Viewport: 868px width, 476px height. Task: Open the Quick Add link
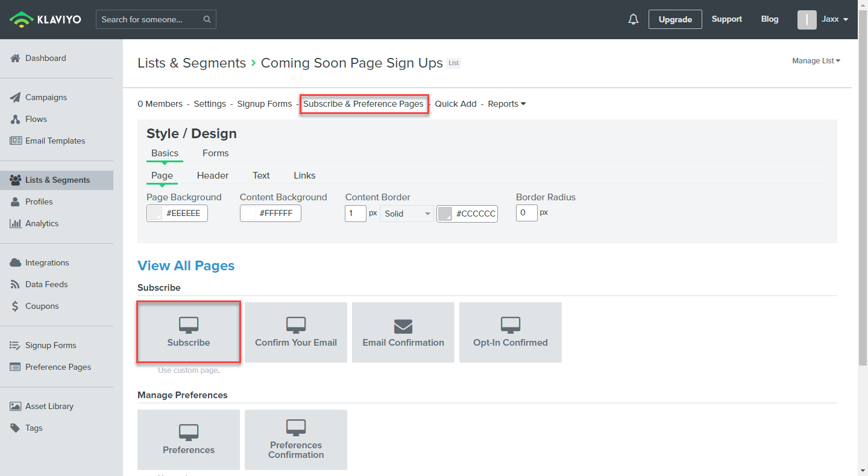456,104
